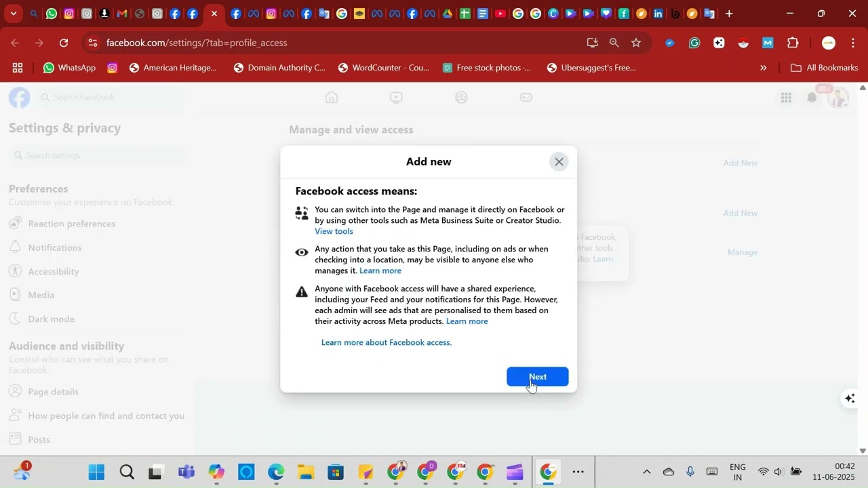Click the install app icon in address bar
Image resolution: width=868 pixels, height=488 pixels.
[593, 43]
